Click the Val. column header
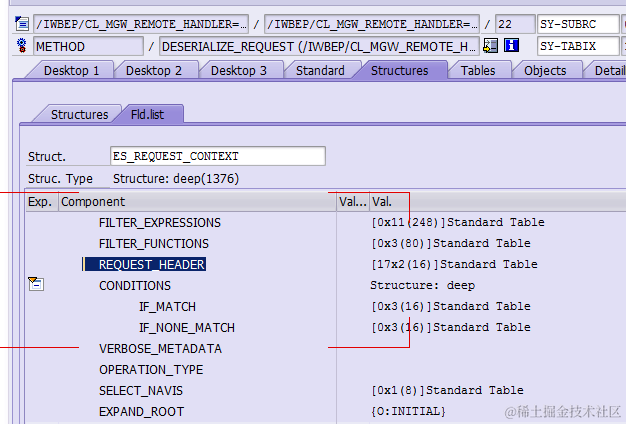This screenshot has height=424, width=626. click(498, 202)
